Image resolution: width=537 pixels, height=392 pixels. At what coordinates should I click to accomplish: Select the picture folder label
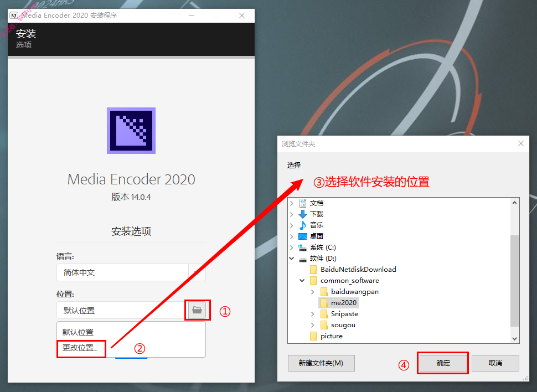pyautogui.click(x=332, y=336)
